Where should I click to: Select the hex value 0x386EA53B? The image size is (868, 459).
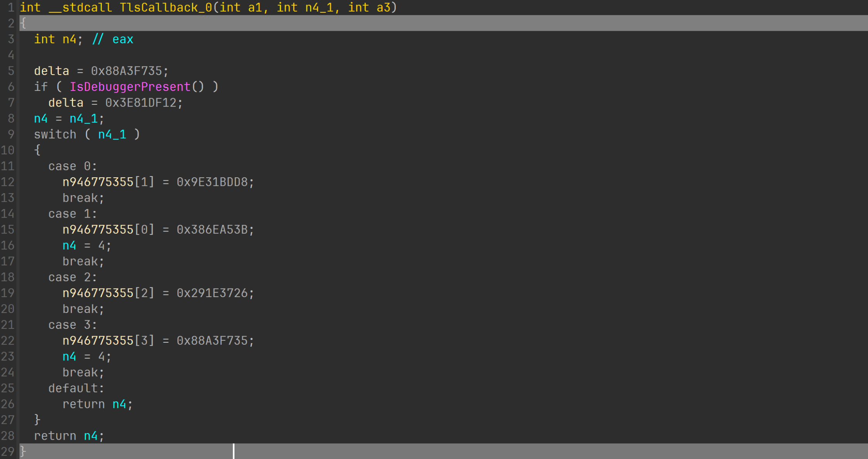click(x=212, y=229)
